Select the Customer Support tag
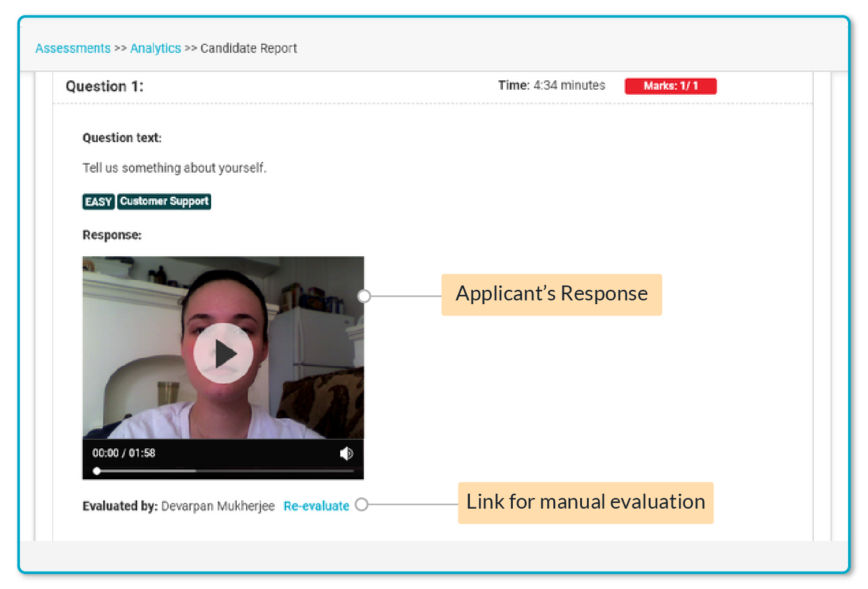The image size is (868, 589). (x=165, y=201)
